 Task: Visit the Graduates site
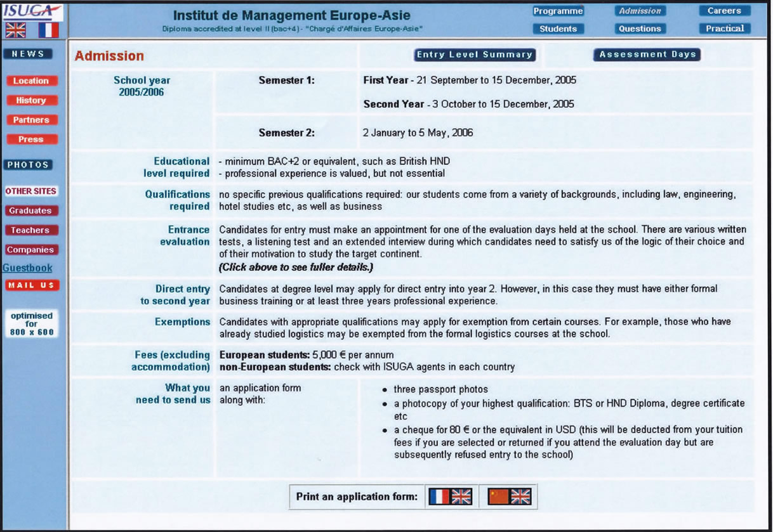[x=30, y=211]
